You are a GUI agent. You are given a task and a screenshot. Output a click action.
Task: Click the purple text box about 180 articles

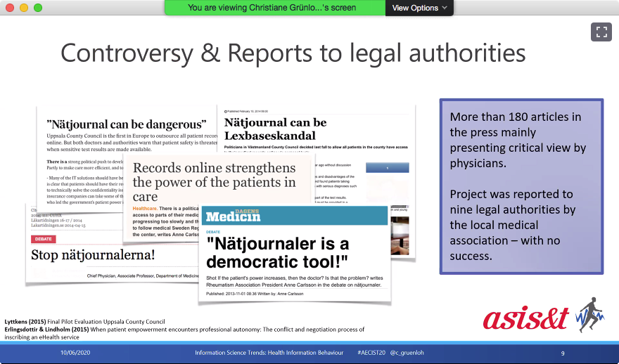[521, 186]
